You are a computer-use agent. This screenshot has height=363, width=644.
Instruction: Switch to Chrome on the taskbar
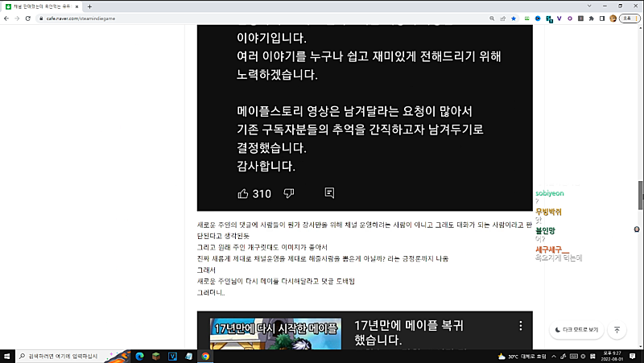point(205,356)
